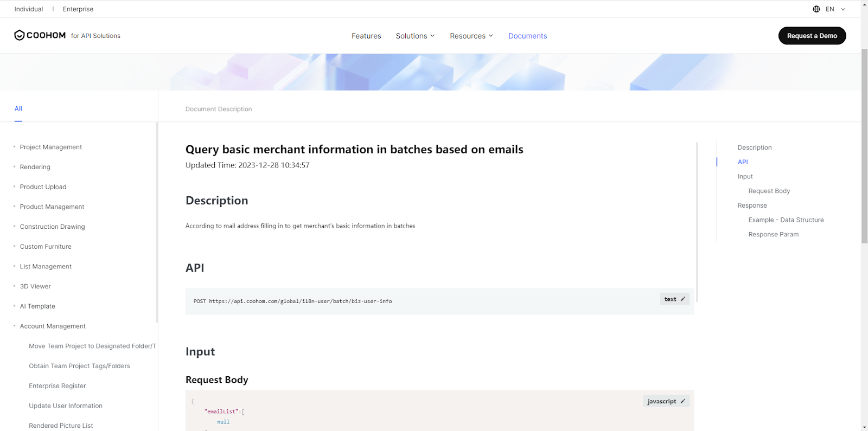Expand the Project Management tree arrow
The height and width of the screenshot is (431, 868).
(15, 147)
